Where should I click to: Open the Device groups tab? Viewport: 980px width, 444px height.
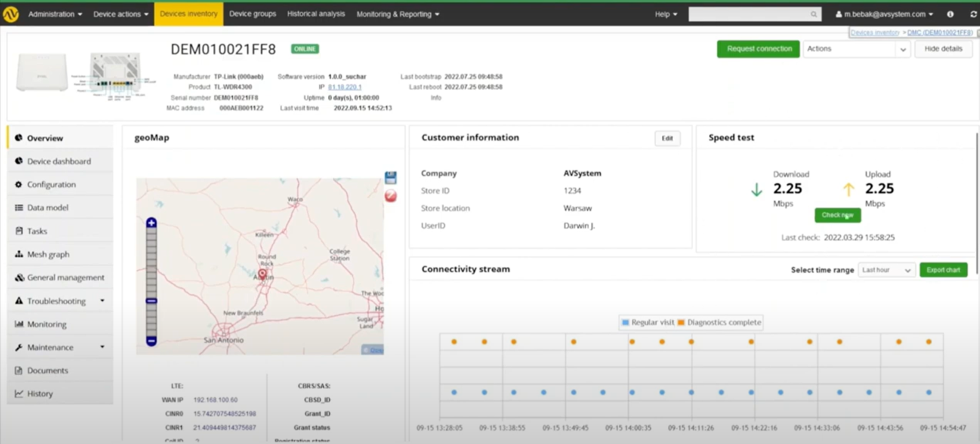coord(252,14)
